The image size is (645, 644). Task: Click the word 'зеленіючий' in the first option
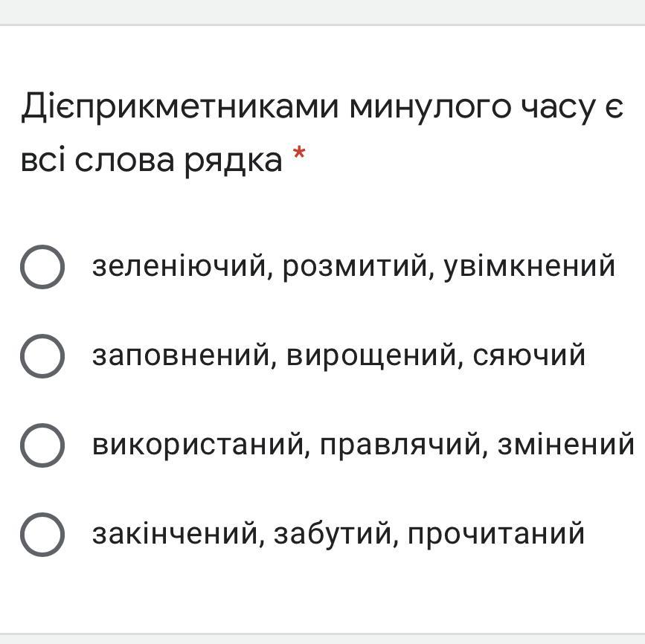pyautogui.click(x=179, y=265)
